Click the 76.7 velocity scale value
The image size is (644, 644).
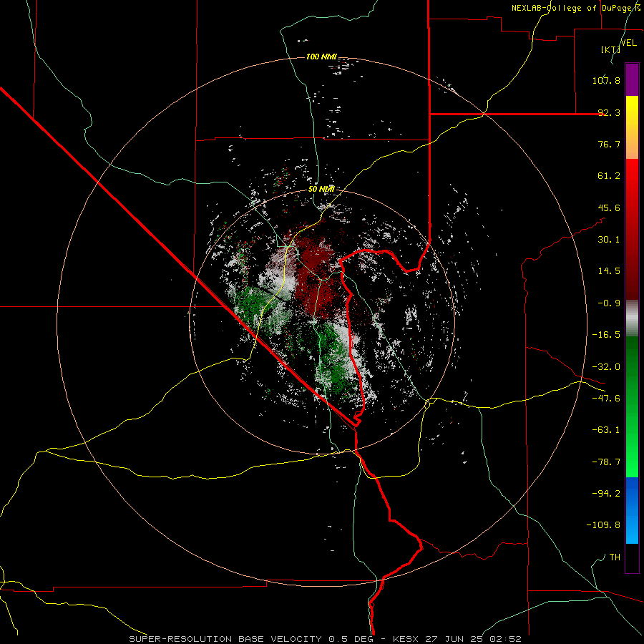609,144
